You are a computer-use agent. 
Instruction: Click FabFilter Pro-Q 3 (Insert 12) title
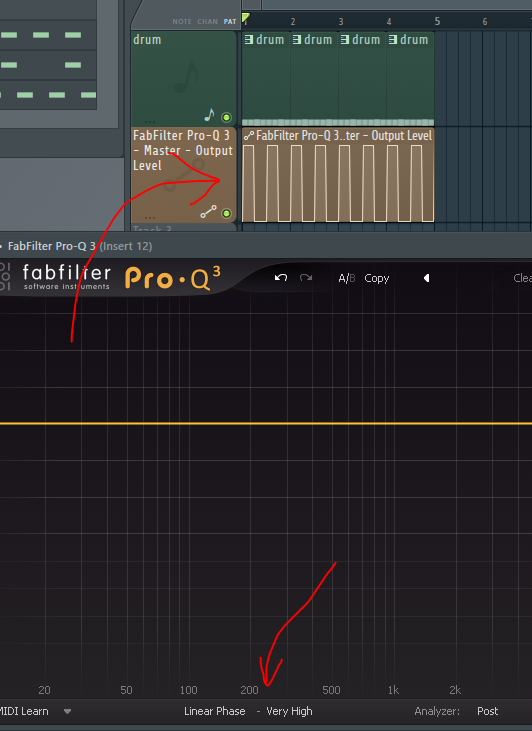tap(80, 246)
